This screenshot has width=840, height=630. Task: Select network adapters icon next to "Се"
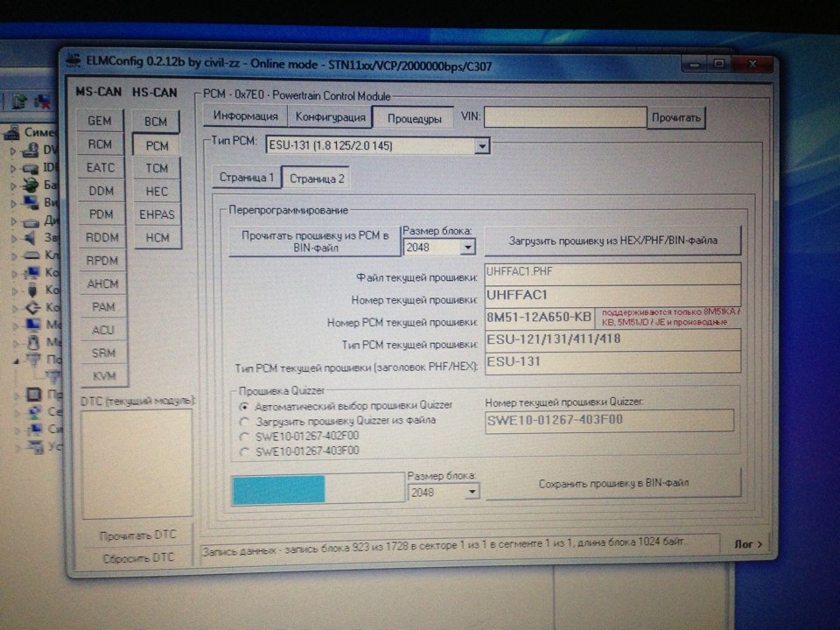tap(35, 411)
